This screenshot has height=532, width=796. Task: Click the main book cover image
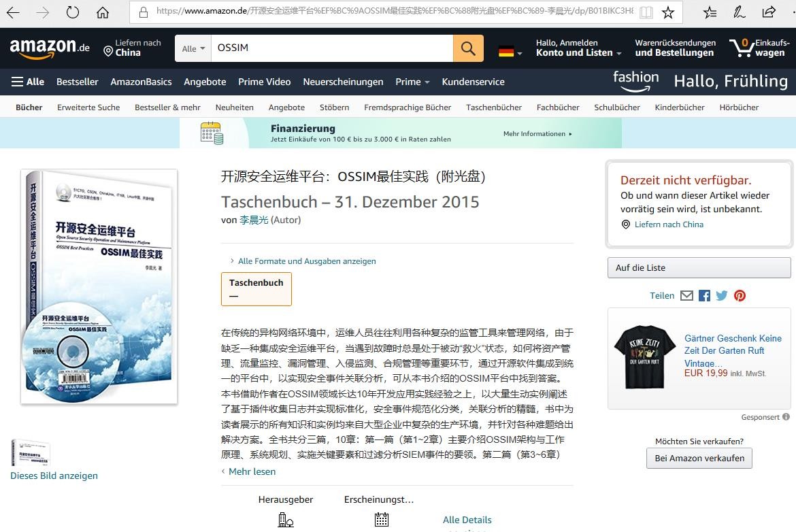pos(99,287)
